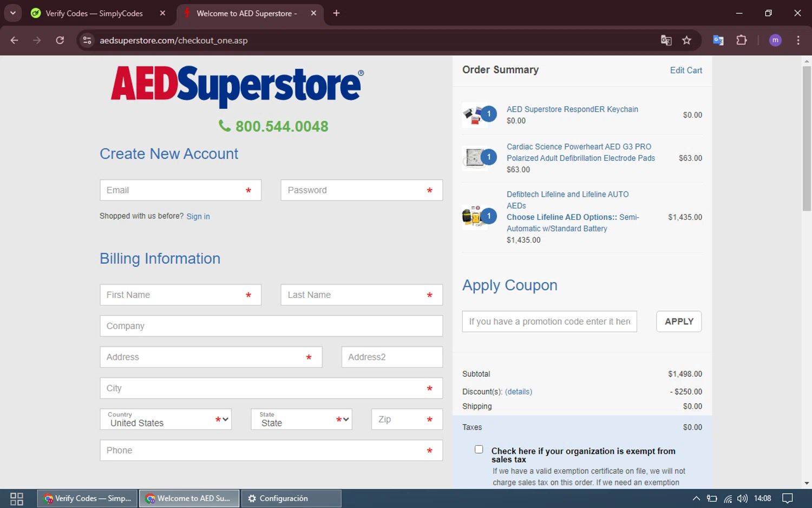
Task: Open a new browser tab
Action: 336,13
